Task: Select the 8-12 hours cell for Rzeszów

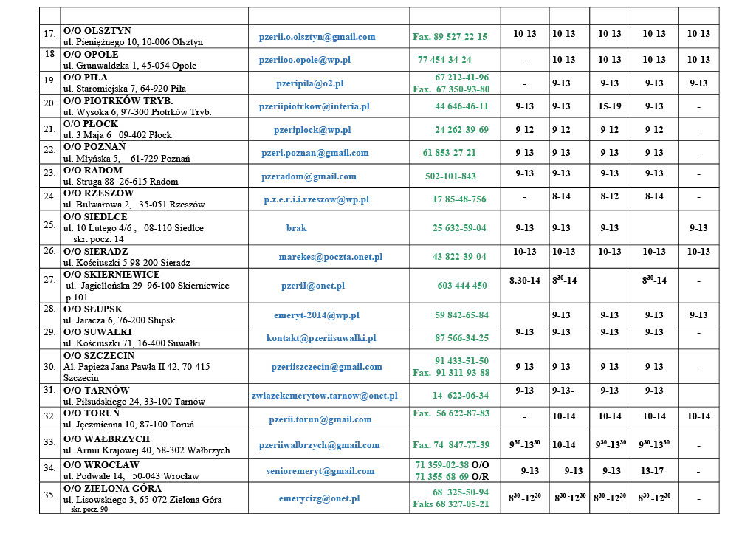Action: [x=610, y=196]
